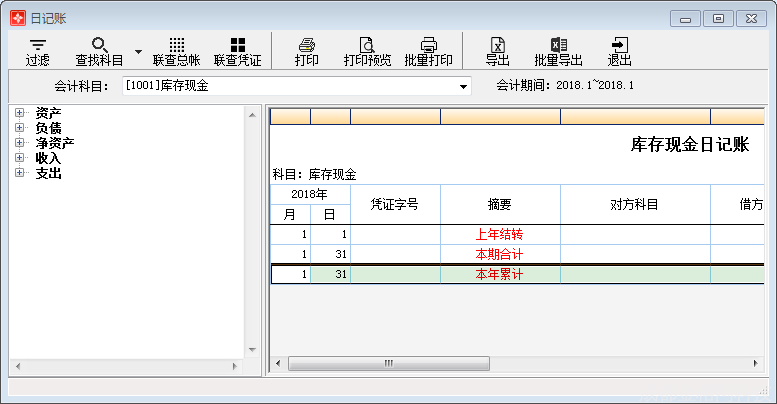This screenshot has height=404, width=777.
Task: Click the 上年结转 summary cell
Action: pyautogui.click(x=499, y=234)
